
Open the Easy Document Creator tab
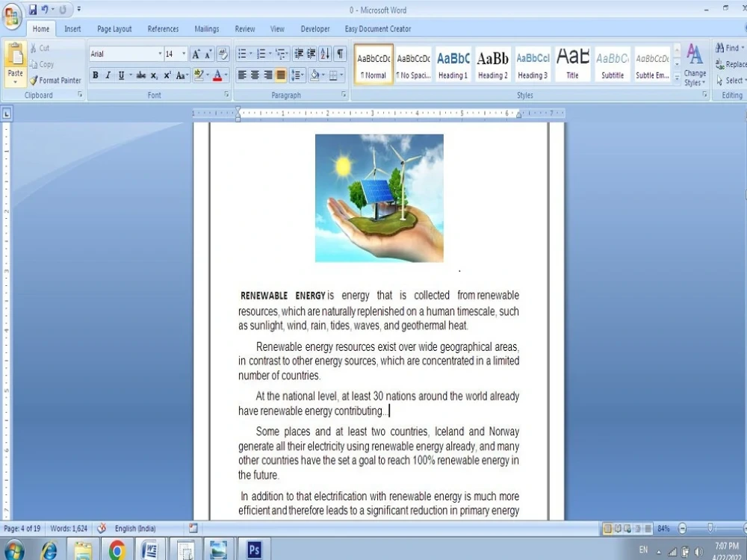(x=378, y=29)
